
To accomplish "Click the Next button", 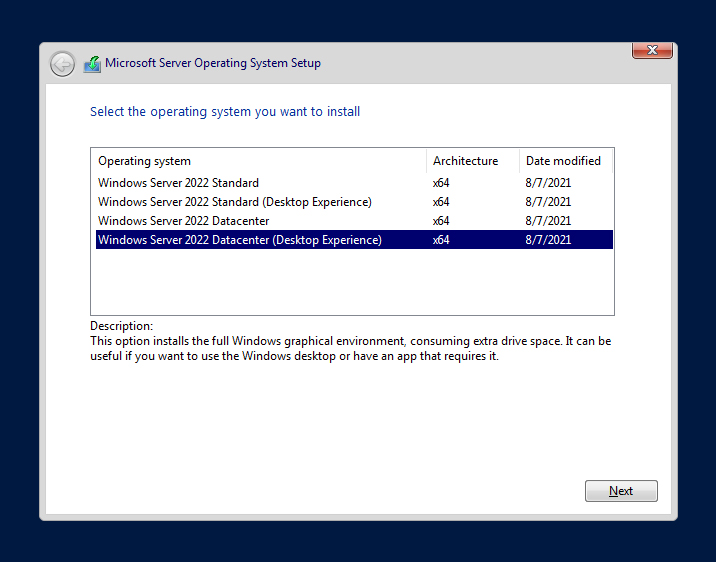I will click(x=621, y=491).
